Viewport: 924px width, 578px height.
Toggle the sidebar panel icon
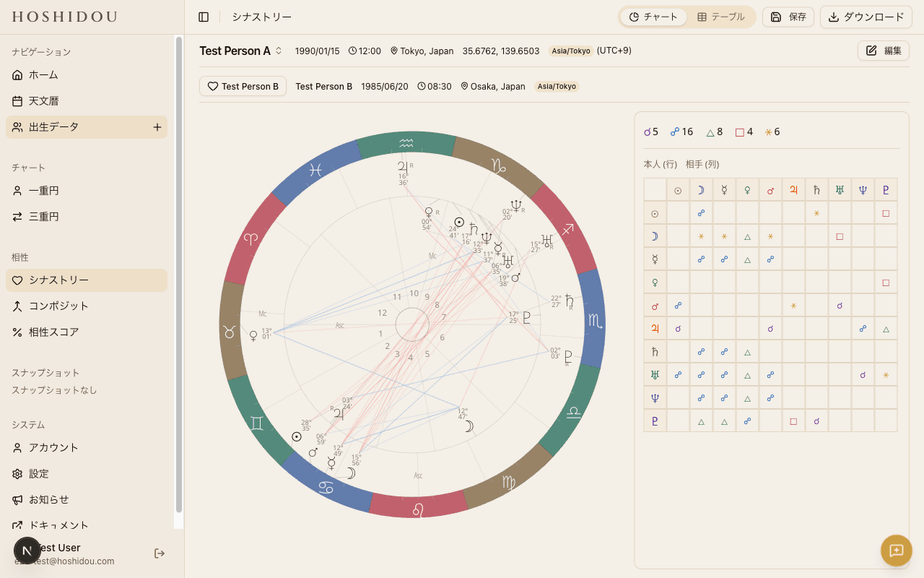(204, 17)
